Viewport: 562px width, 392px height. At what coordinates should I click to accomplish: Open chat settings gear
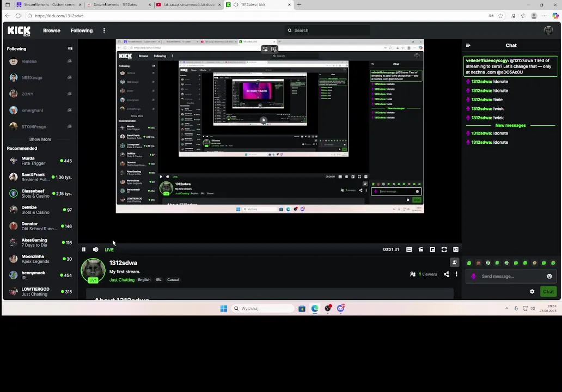[532, 292]
